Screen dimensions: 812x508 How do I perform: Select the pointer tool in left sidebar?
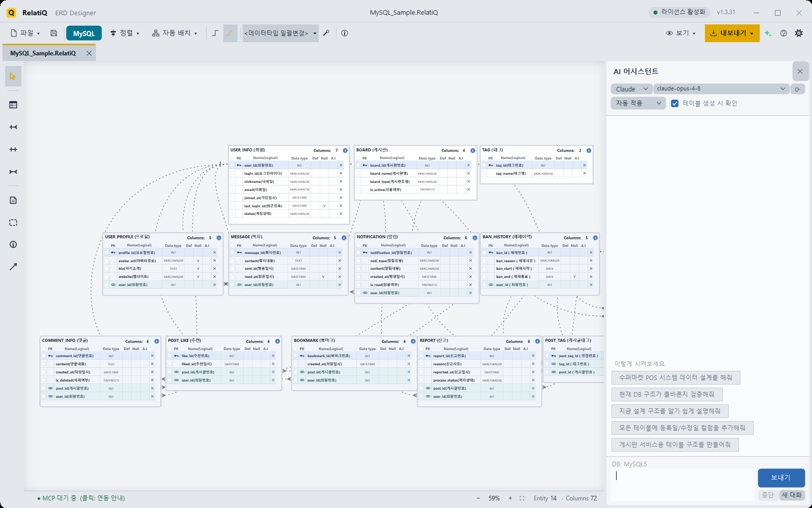tap(13, 76)
